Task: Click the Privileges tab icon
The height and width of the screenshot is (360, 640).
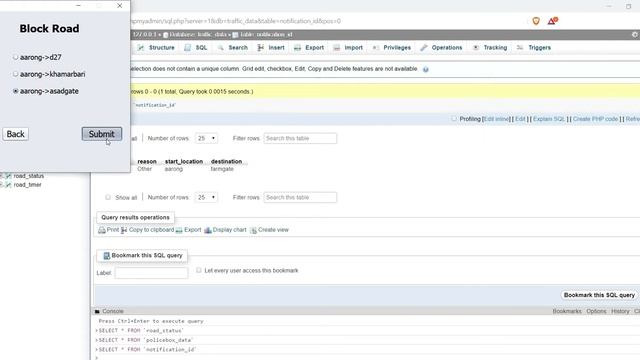Action: [376, 48]
